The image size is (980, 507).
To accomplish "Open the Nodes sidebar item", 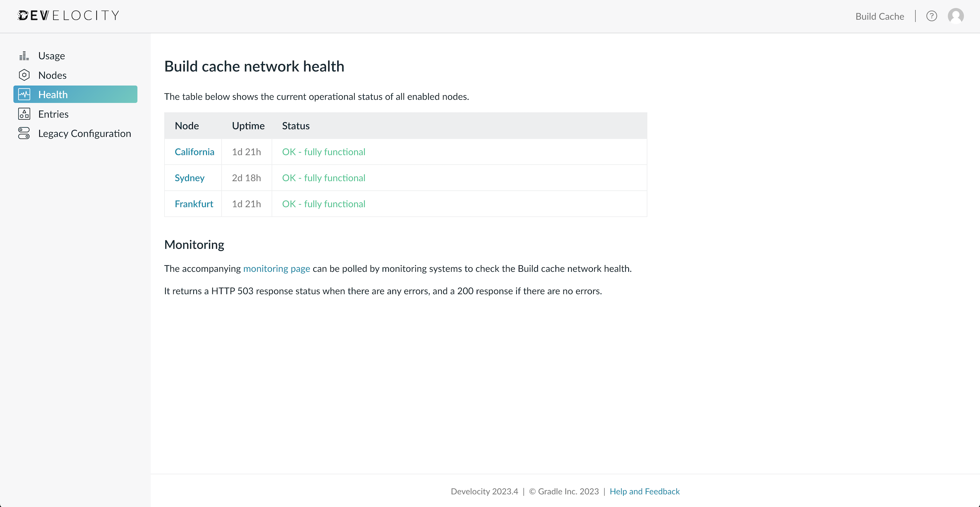I will [x=52, y=75].
